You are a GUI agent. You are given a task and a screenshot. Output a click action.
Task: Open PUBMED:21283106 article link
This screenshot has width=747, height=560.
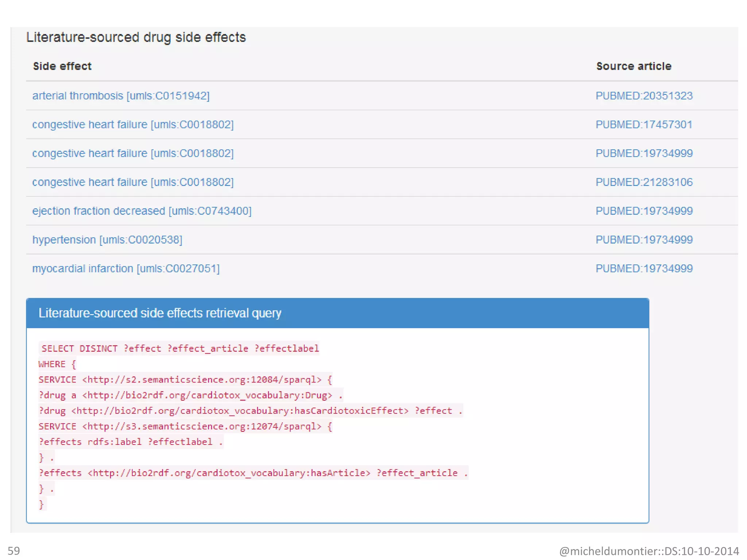point(644,182)
